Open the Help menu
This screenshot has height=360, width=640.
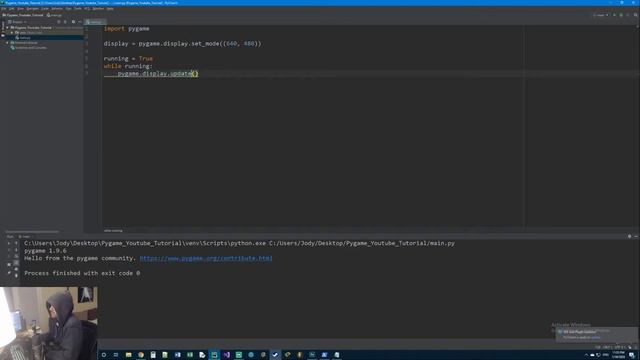click(x=110, y=9)
